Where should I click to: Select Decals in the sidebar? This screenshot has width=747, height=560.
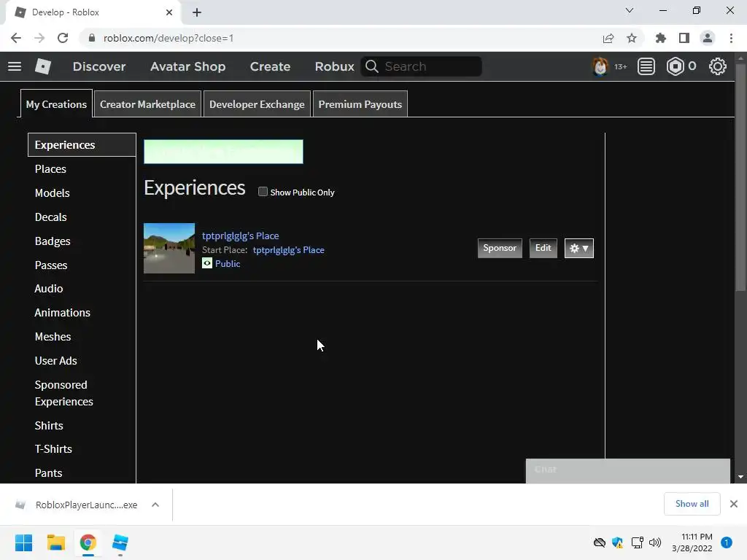coord(51,217)
